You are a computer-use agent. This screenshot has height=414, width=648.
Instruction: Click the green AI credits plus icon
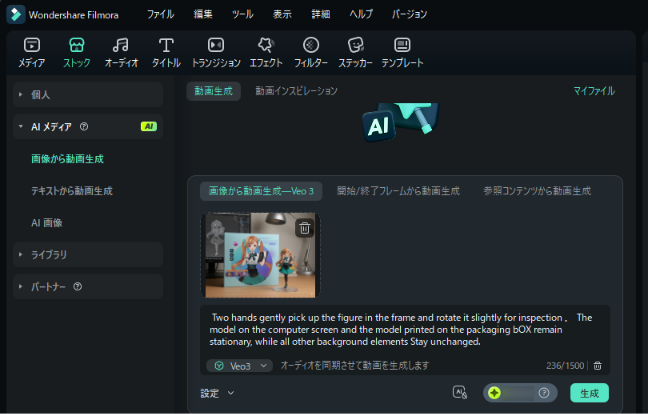click(494, 393)
